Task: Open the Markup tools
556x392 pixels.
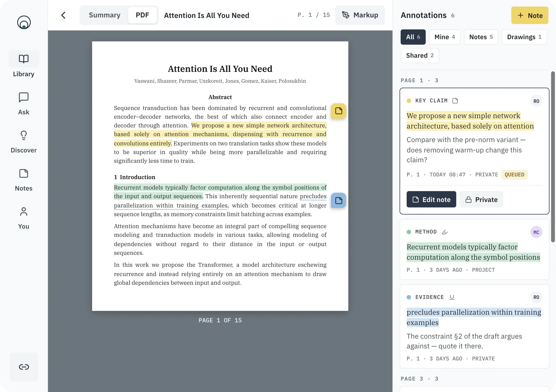Action: (360, 15)
